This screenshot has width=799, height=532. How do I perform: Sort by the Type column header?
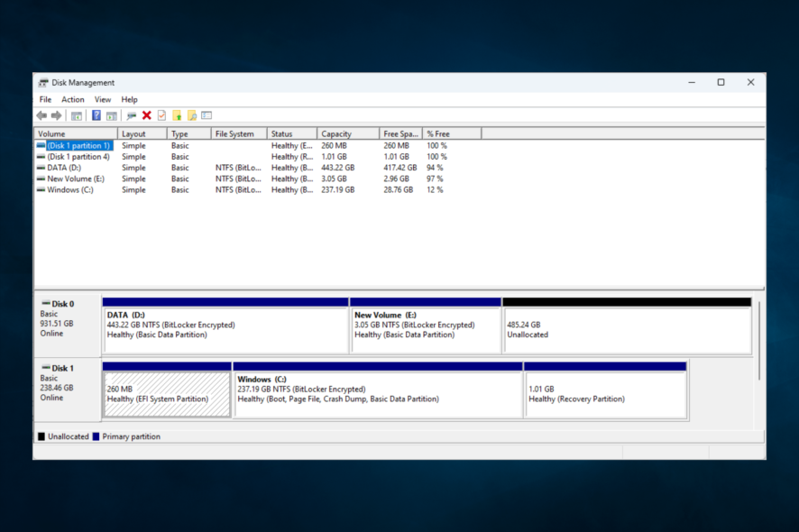(x=189, y=134)
